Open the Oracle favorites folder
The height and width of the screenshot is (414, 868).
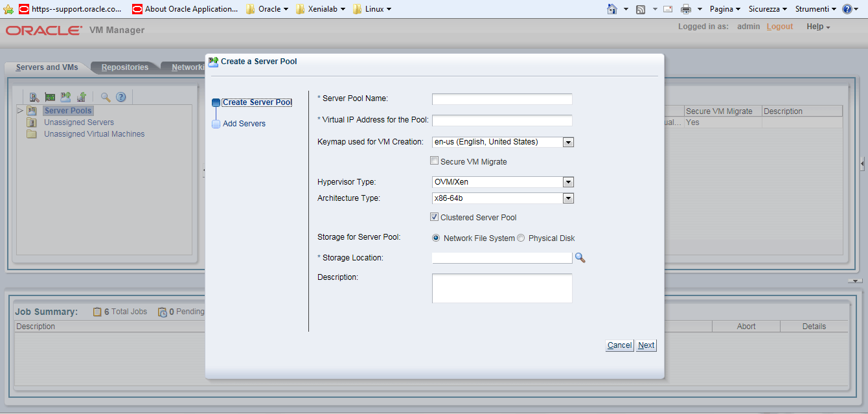tap(267, 9)
